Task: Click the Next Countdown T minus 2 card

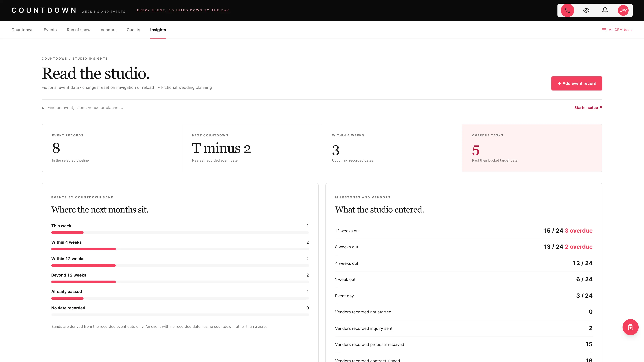Action: coord(252,148)
